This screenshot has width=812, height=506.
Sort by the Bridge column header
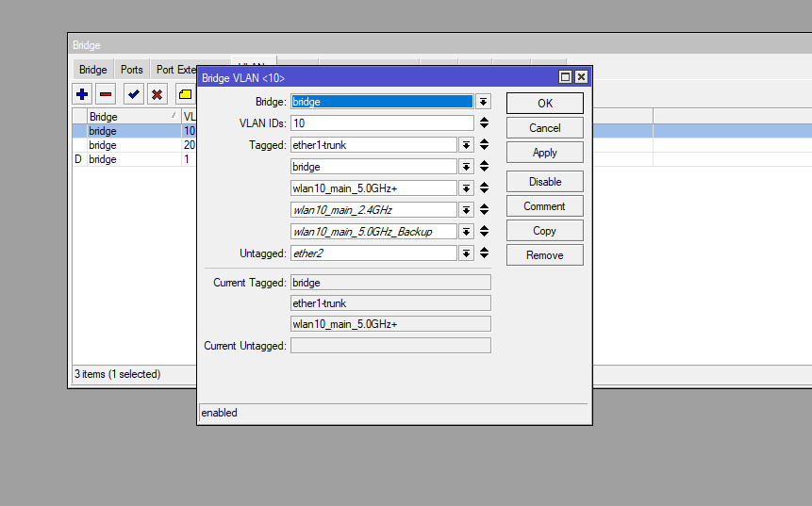(x=134, y=117)
